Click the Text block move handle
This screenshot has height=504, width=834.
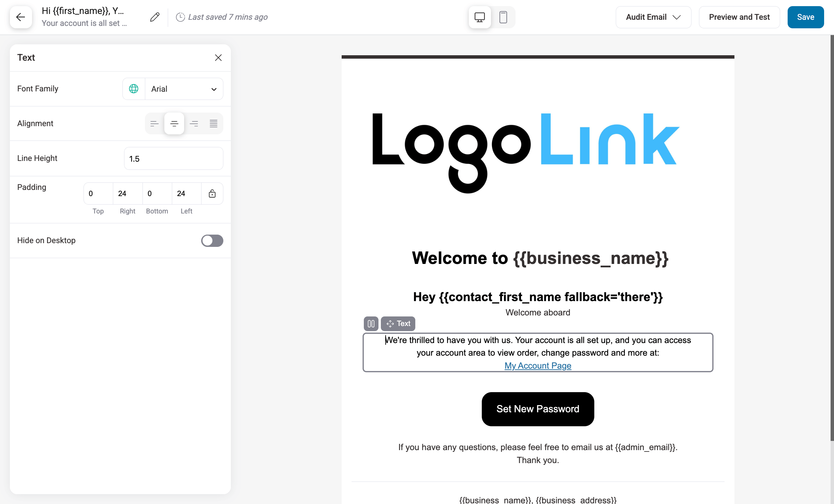click(x=390, y=324)
